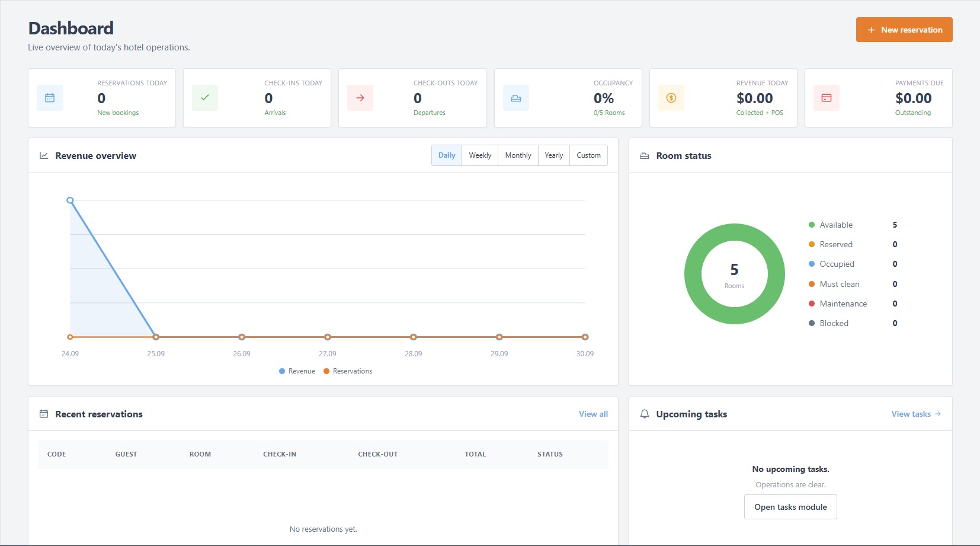Click the CHECK-IN column header
The image size is (980, 546).
coord(280,454)
